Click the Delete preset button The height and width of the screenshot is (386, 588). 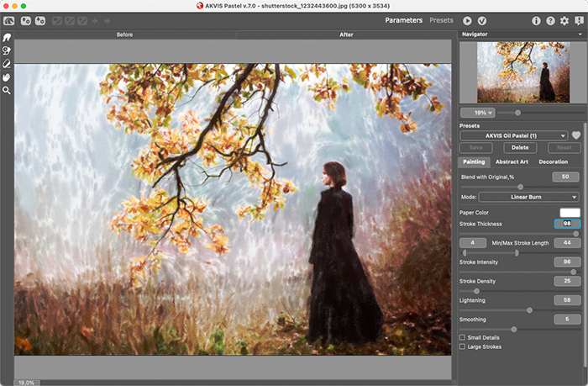click(520, 147)
